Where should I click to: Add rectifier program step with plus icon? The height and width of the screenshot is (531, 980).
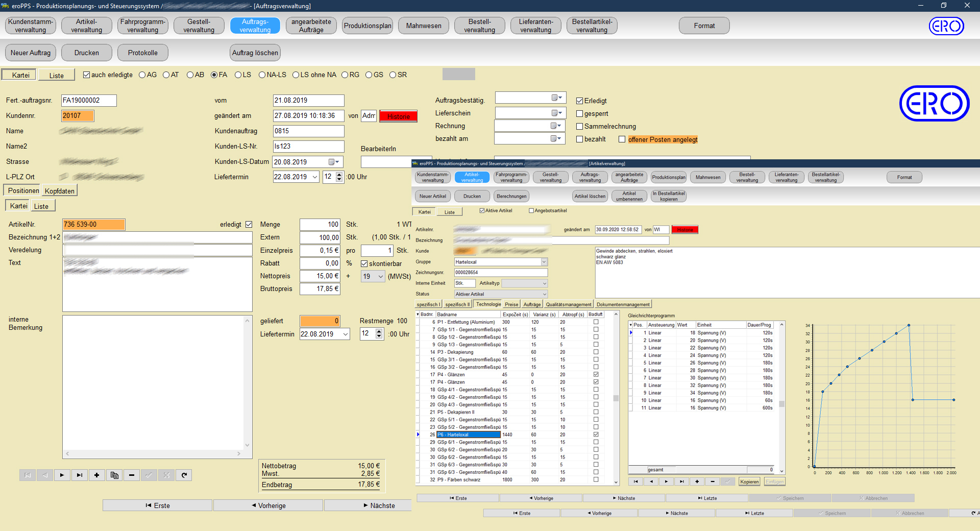point(697,481)
